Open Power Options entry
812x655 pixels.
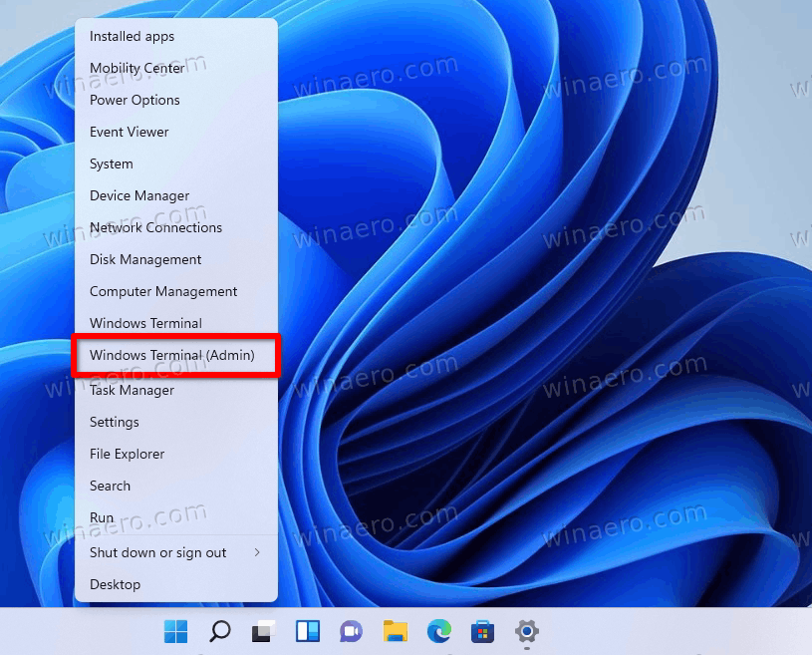coord(176,100)
